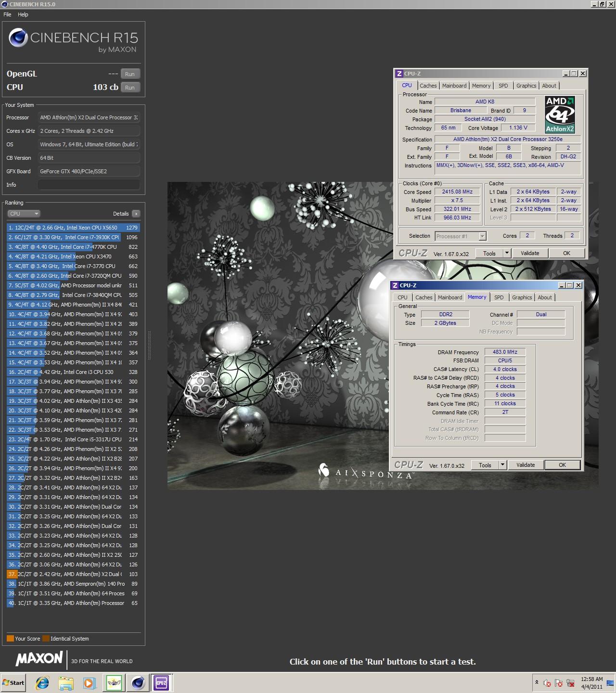The image size is (616, 693).
Task: Select the Sempron 140 ranking entry
Action: coord(73,584)
